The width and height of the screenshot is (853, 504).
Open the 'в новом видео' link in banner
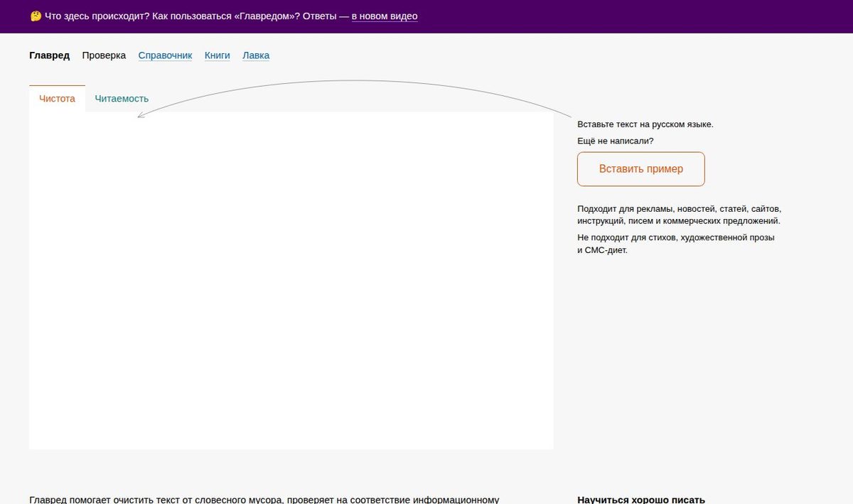tap(385, 16)
